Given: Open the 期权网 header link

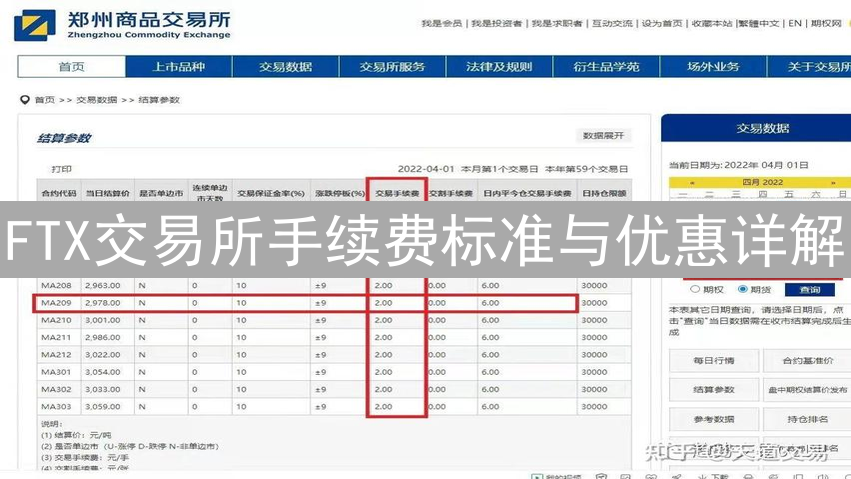Looking at the screenshot, I should (x=826, y=23).
